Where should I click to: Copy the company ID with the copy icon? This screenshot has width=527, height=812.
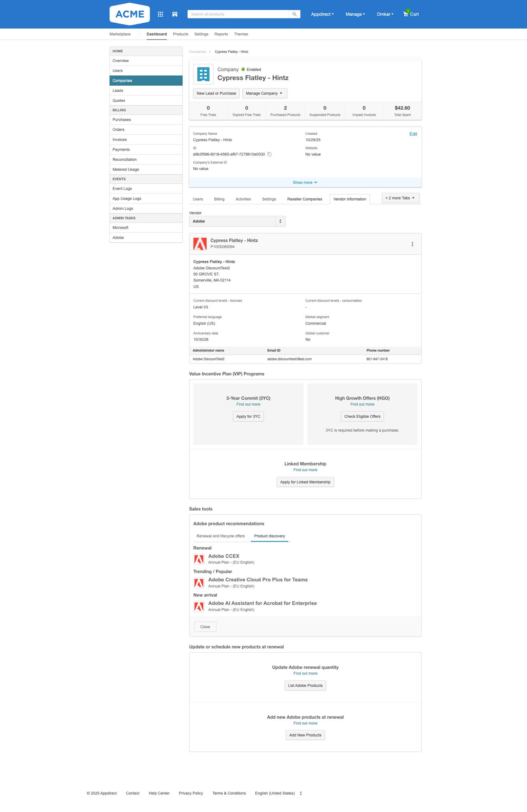coord(270,154)
